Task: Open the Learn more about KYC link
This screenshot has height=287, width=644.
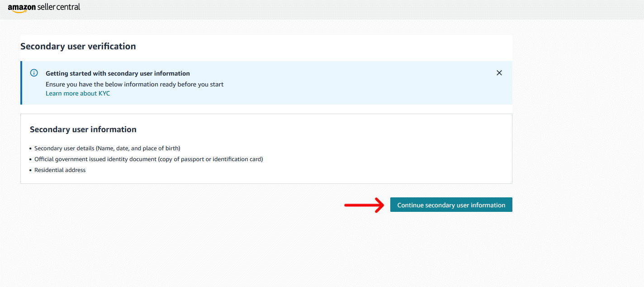Action: pyautogui.click(x=78, y=93)
